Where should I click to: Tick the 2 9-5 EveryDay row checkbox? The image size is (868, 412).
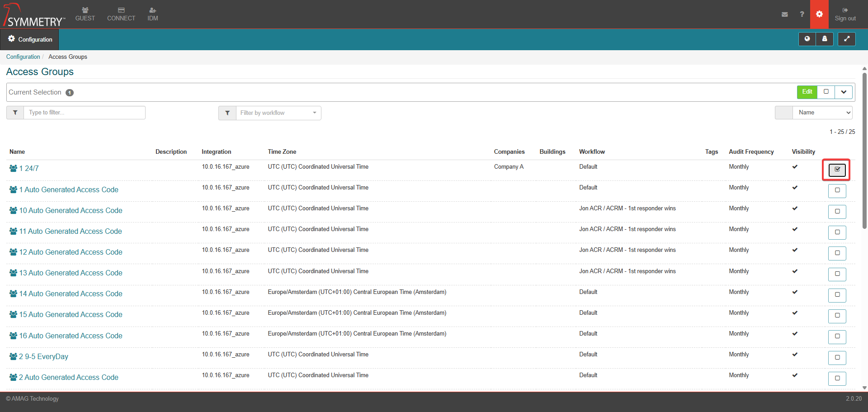click(837, 358)
